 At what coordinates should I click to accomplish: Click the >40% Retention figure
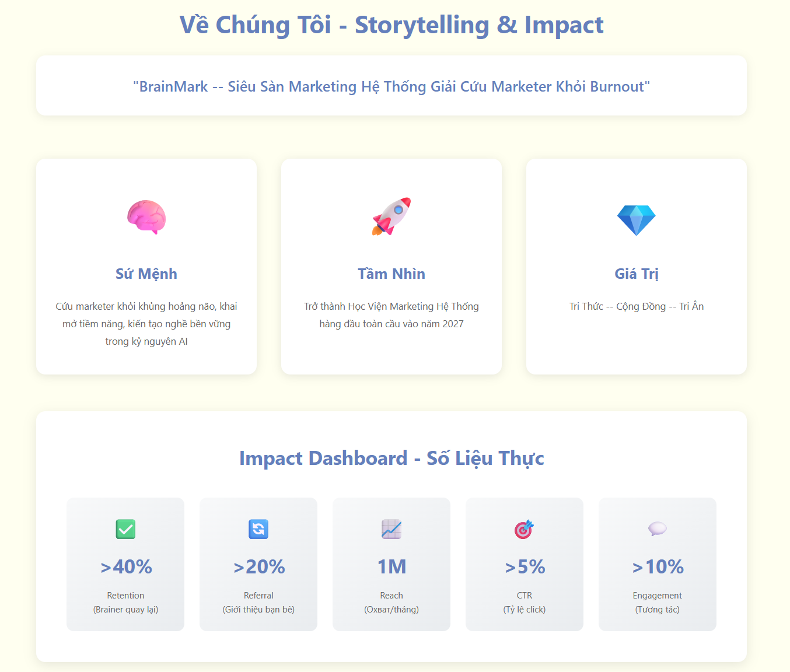click(126, 566)
